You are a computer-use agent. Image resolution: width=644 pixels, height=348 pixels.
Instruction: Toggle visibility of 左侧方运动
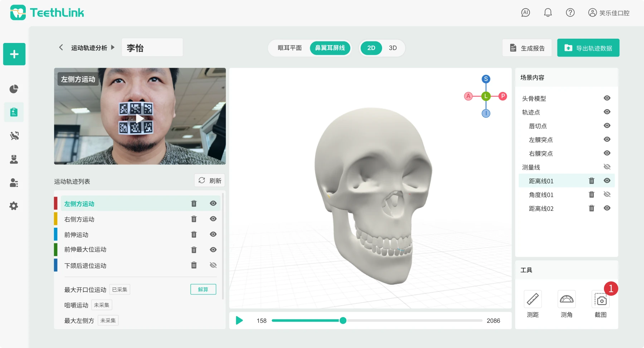click(213, 203)
